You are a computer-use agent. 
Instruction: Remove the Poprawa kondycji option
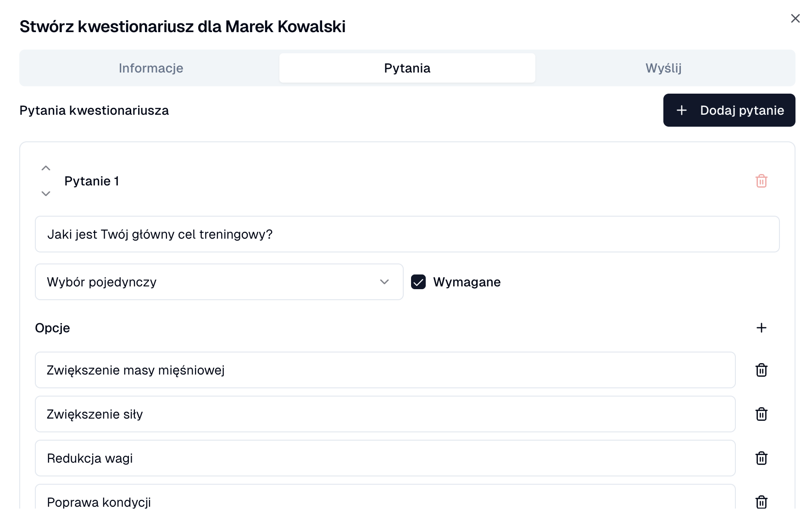click(x=761, y=501)
